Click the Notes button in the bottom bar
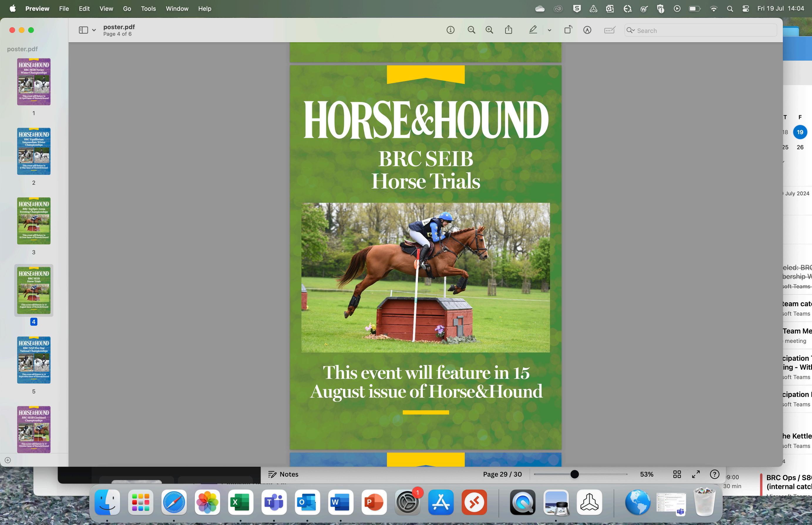This screenshot has width=812, height=525. click(x=283, y=474)
